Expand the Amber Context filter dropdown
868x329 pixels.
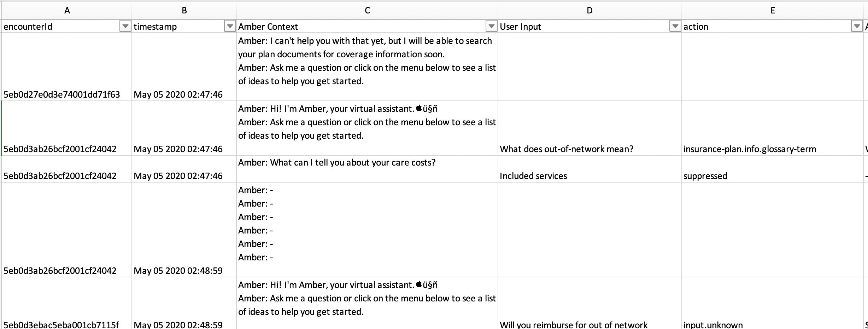pos(491,26)
